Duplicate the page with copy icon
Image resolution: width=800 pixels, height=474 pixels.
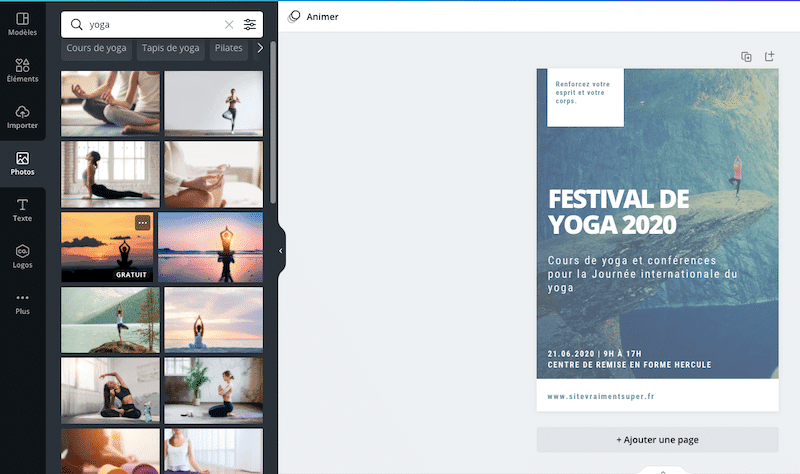click(x=746, y=57)
